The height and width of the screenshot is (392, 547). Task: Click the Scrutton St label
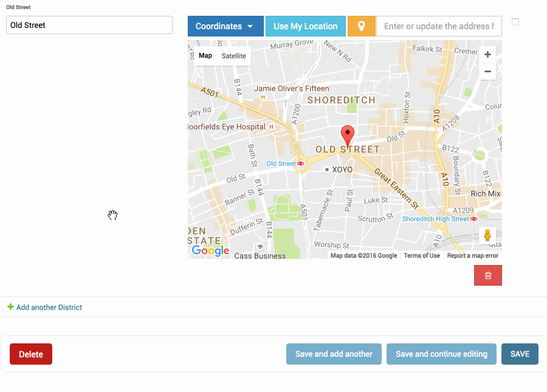[x=376, y=218]
